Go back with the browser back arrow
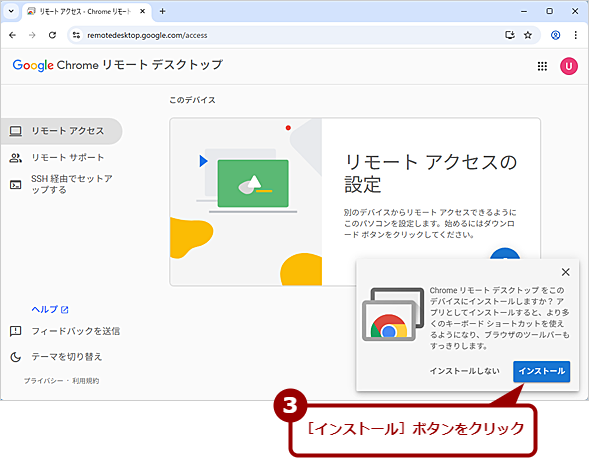 pos(12,35)
